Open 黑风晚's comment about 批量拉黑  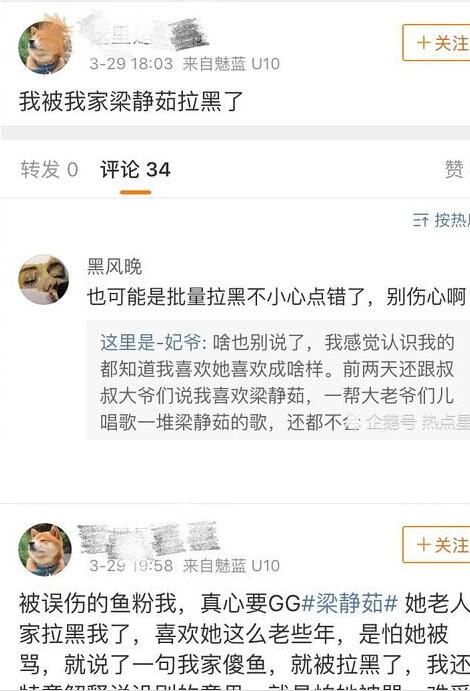(x=276, y=296)
